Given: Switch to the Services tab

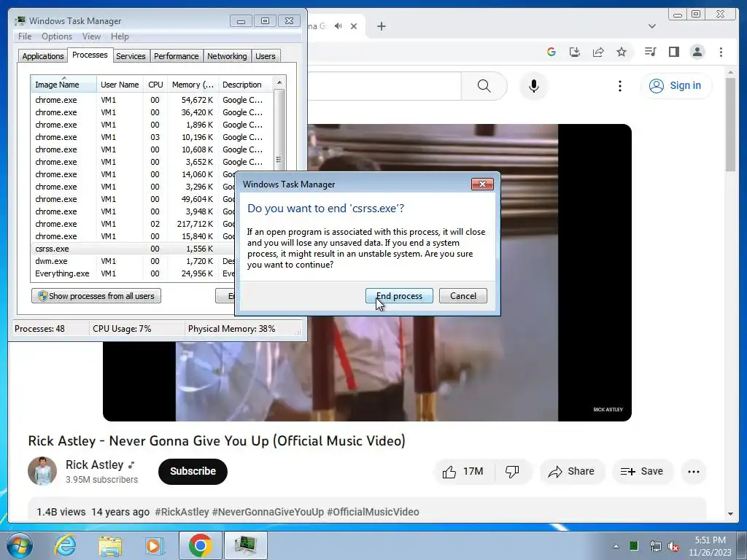Looking at the screenshot, I should (x=131, y=56).
